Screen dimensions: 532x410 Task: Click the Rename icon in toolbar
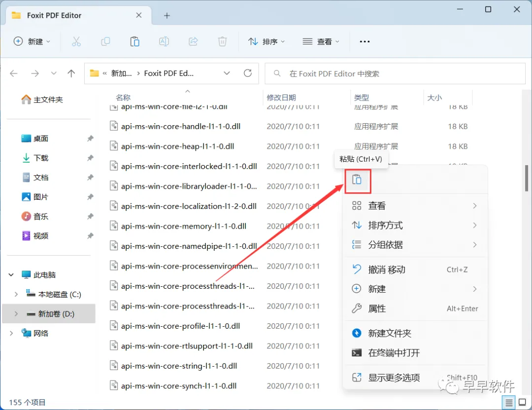tap(164, 41)
